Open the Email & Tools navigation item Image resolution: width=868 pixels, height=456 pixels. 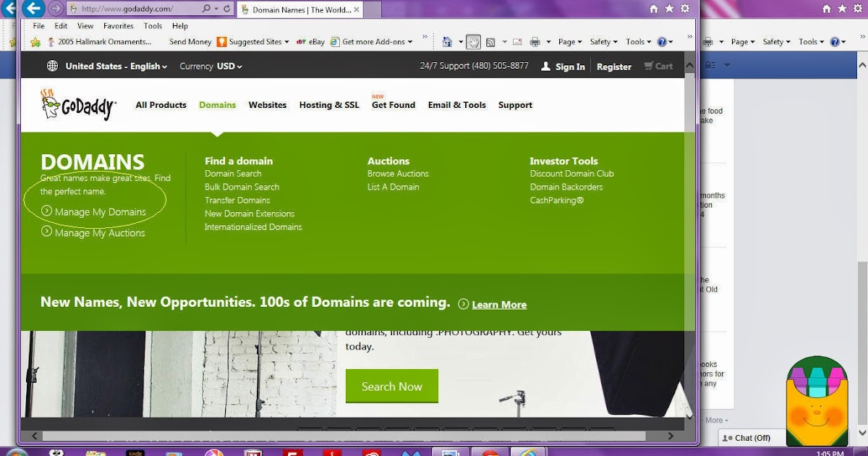click(457, 105)
